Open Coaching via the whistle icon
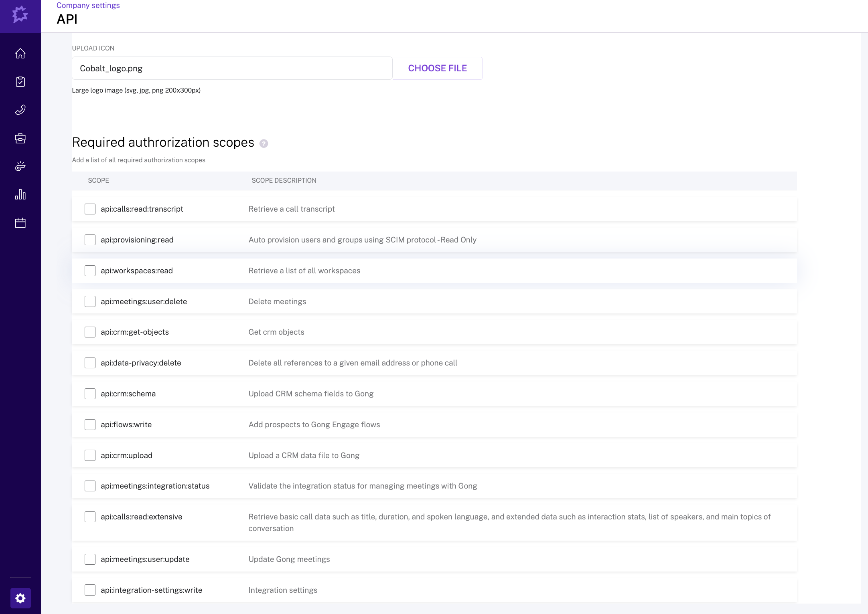Screen dimensions: 868x614 (20, 166)
